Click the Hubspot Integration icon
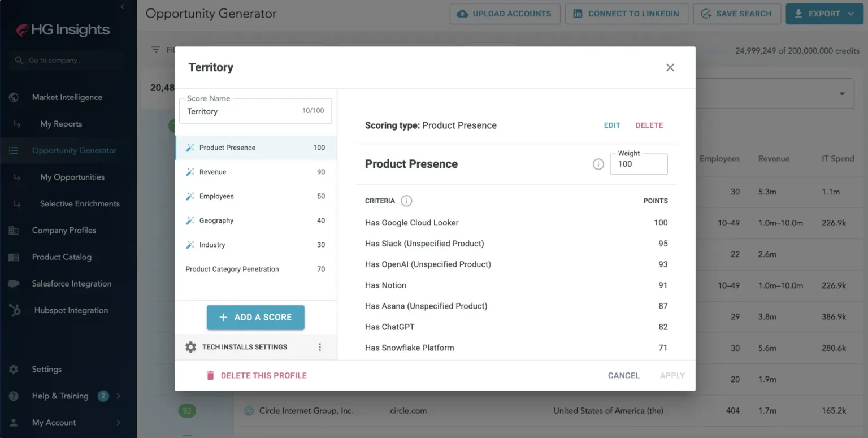The width and height of the screenshot is (868, 438). click(x=15, y=310)
